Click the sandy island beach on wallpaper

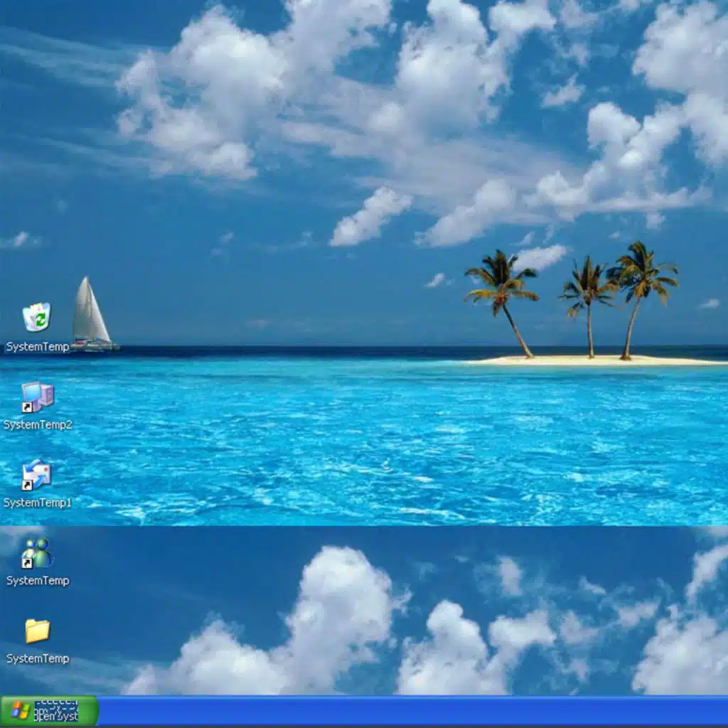(597, 360)
